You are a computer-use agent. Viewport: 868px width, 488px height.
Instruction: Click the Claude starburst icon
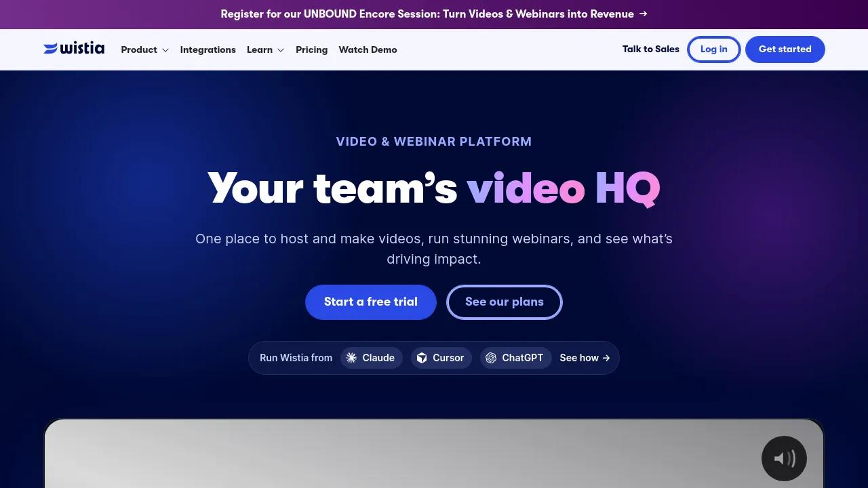(351, 358)
